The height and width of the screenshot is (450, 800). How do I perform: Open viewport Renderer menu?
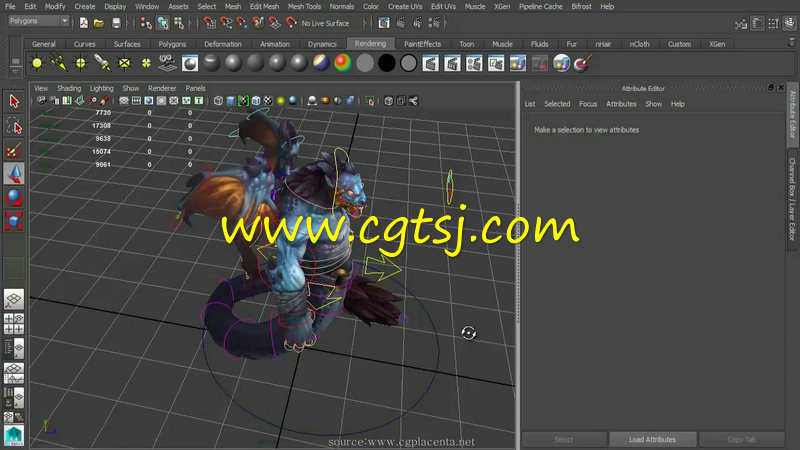162,88
